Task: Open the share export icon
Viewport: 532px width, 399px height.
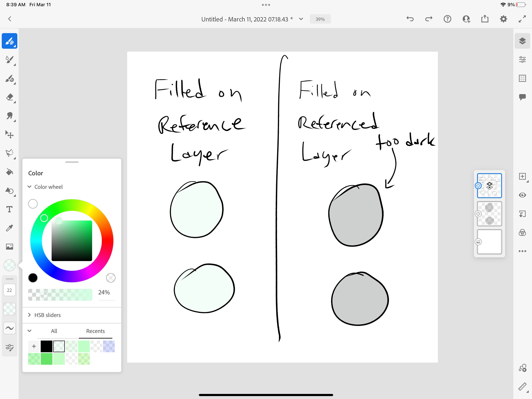Action: (x=485, y=19)
